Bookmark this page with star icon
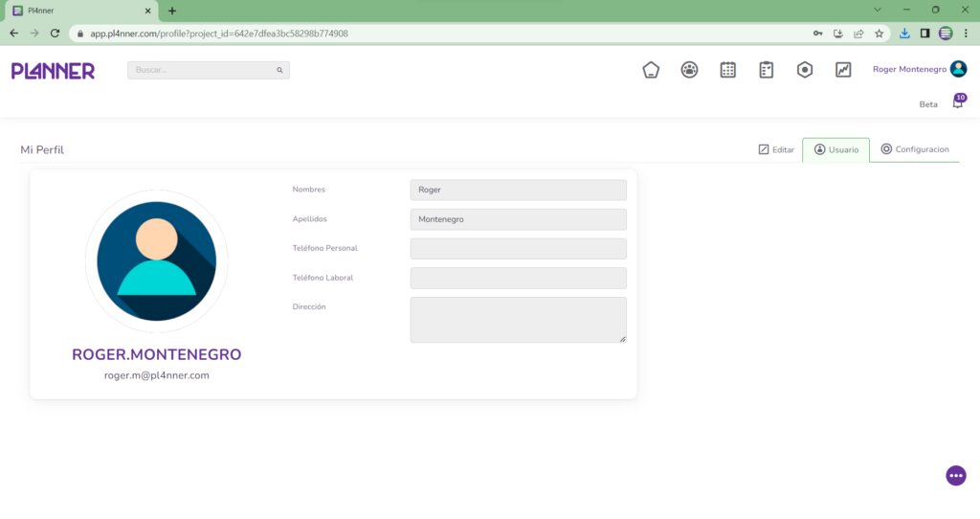The width and height of the screenshot is (980, 519). [x=879, y=34]
